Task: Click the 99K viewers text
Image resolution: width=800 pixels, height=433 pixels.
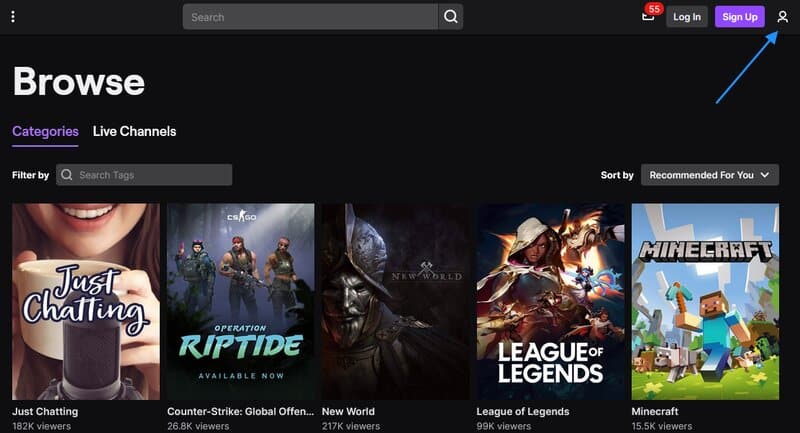Action: 504,426
